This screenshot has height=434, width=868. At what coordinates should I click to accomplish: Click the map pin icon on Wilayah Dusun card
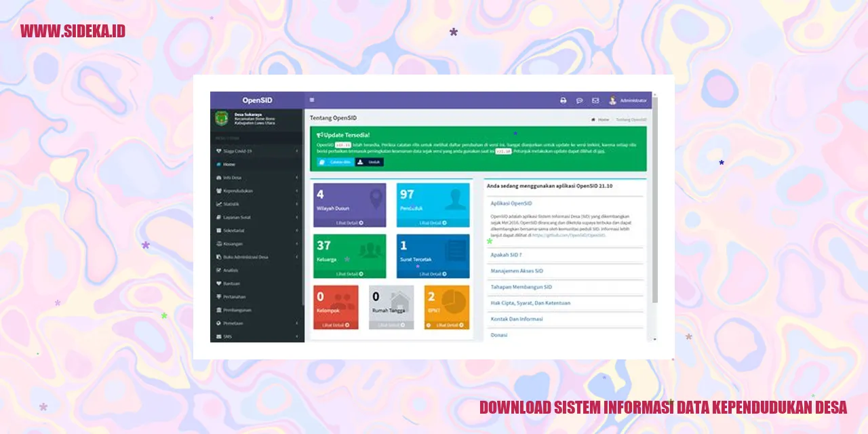click(x=375, y=199)
